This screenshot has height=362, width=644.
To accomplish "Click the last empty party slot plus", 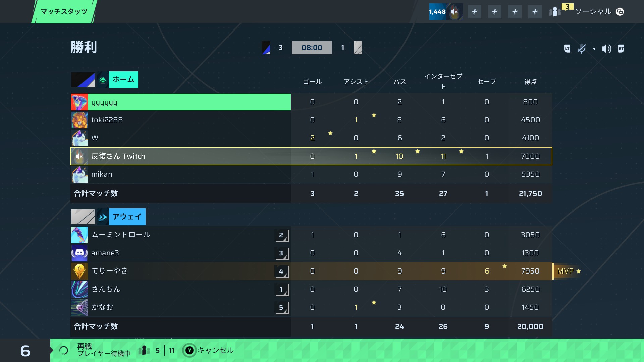I will 535,12.
